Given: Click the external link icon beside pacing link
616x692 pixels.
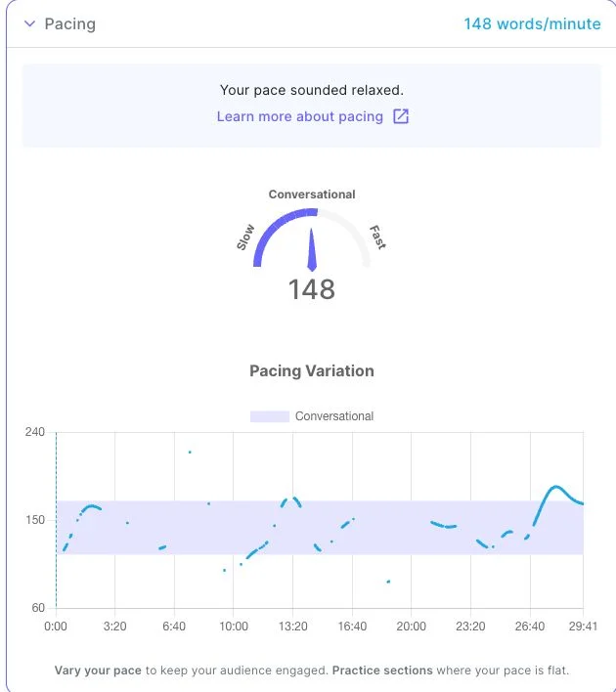Looking at the screenshot, I should click(401, 116).
